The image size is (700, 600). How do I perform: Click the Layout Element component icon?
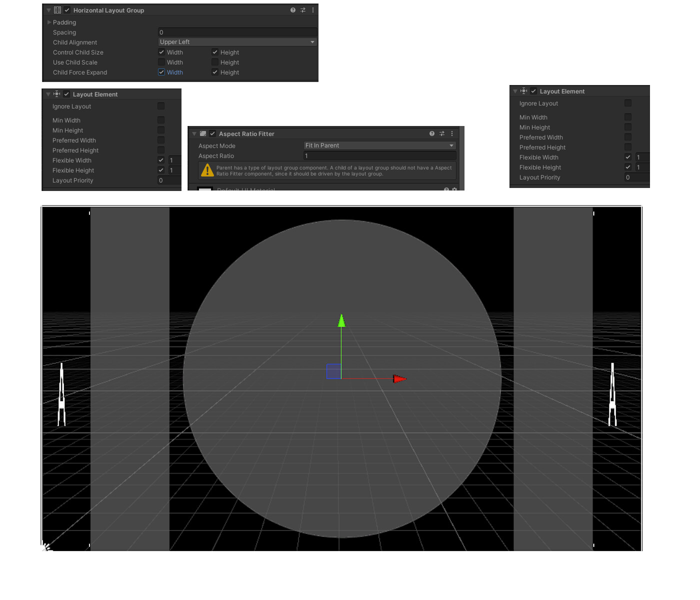(x=57, y=94)
